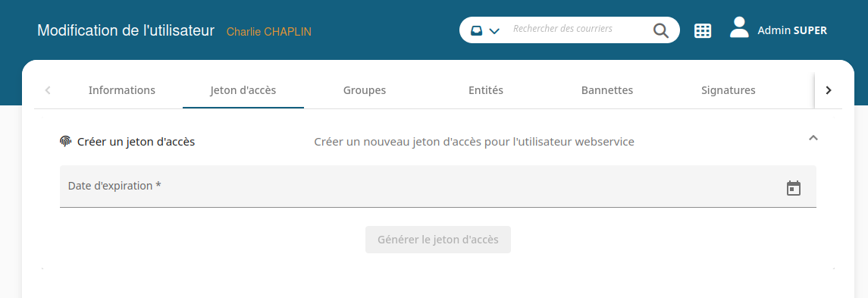Collapse the Créer un jeton d'accès panel
Viewport: 868px width, 298px height.
pos(813,138)
